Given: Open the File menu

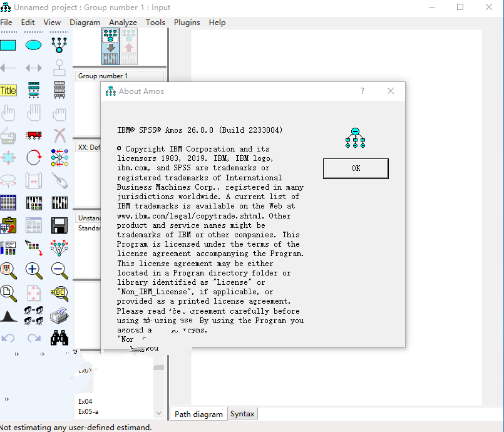Looking at the screenshot, I should click(x=6, y=23).
